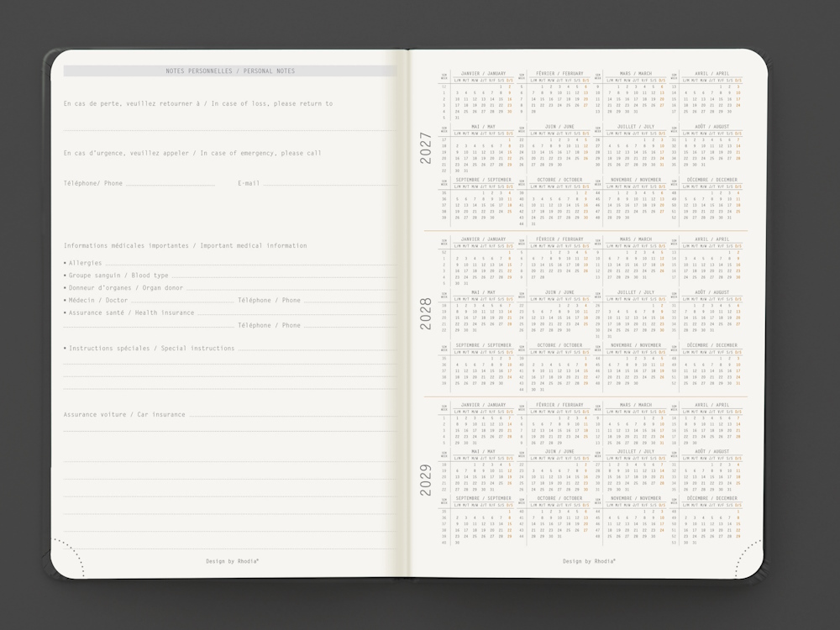
Task: Click 2028 "OCTOBRE / OCTOBER" month header
Action: 559,345
